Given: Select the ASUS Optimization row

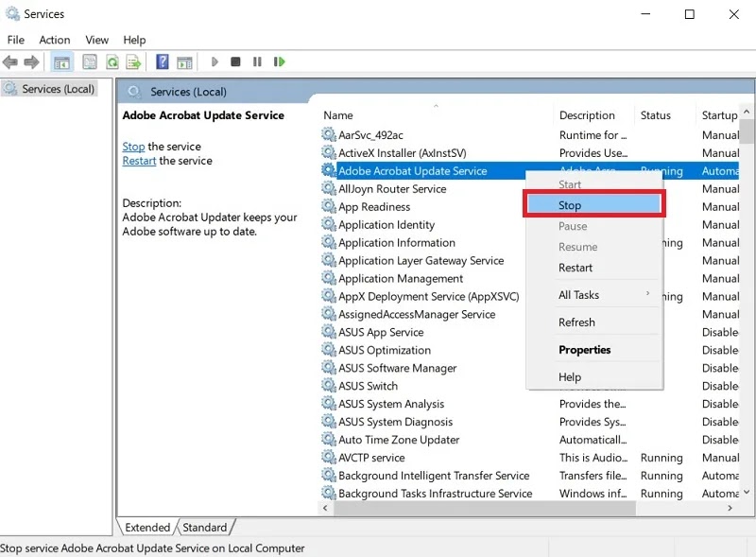Looking at the screenshot, I should coord(530,350).
